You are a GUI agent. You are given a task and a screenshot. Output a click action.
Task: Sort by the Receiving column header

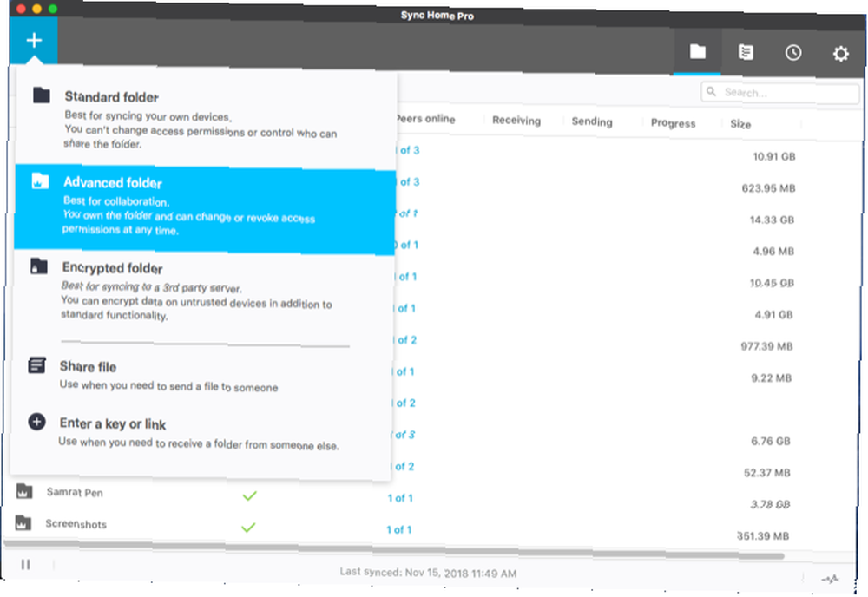(516, 121)
